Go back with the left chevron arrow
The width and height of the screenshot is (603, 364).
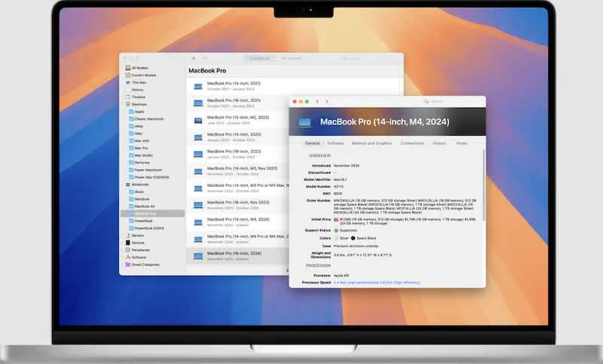point(317,101)
